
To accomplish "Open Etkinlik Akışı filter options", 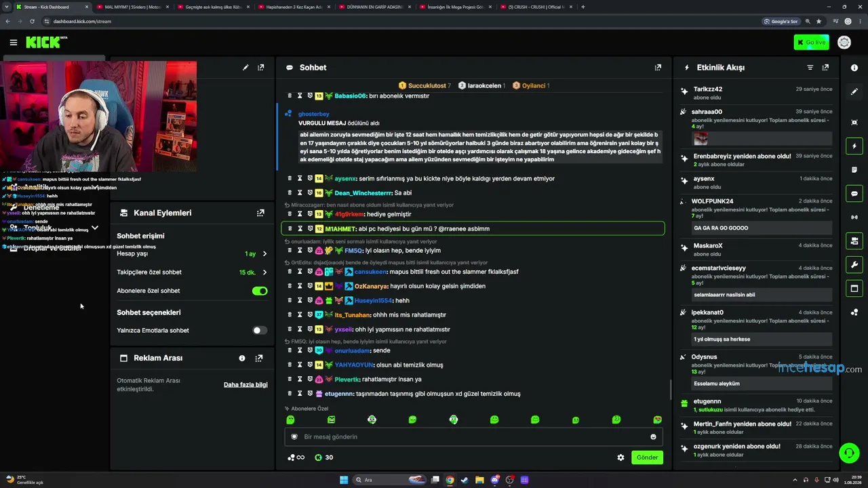I will pos(810,68).
